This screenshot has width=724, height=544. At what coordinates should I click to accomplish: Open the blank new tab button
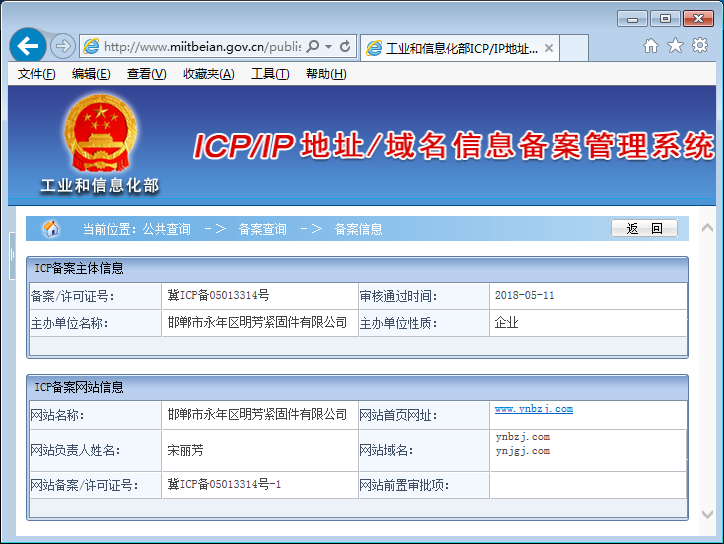(574, 47)
